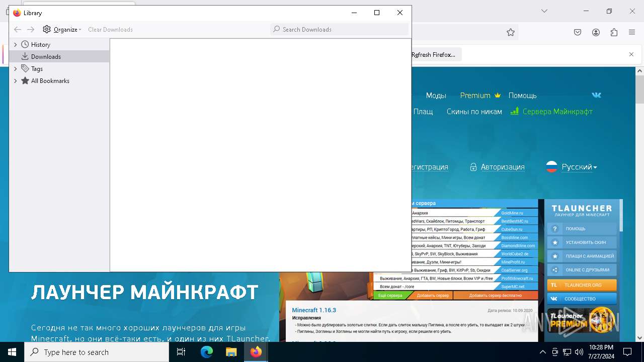Open Firefox account menu
Image resolution: width=644 pixels, height=362 pixels.
tap(596, 32)
